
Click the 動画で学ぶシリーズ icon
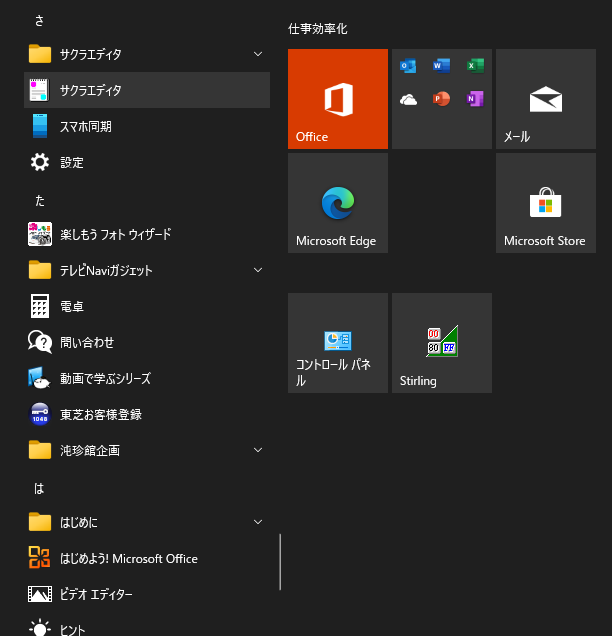coord(39,378)
